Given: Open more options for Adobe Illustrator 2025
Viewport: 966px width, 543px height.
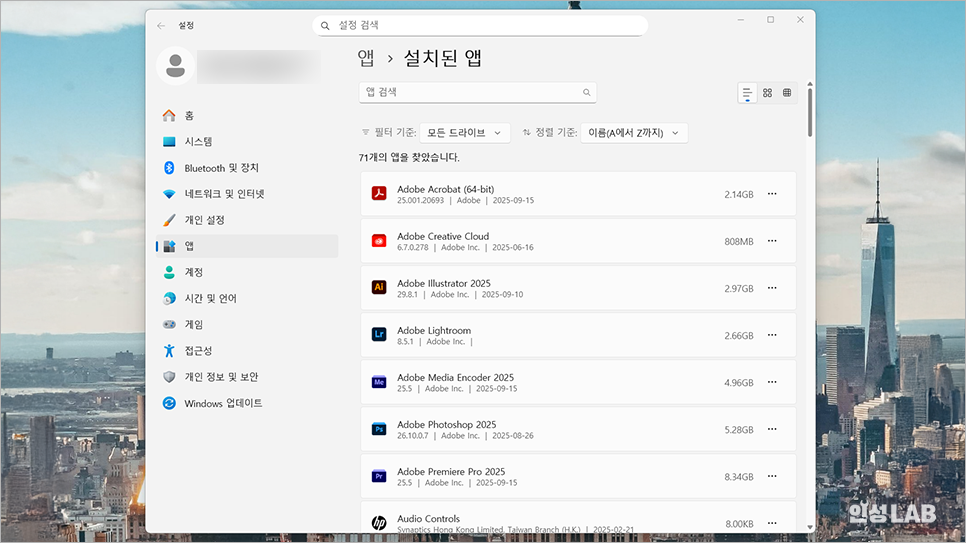Looking at the screenshot, I should coord(772,288).
